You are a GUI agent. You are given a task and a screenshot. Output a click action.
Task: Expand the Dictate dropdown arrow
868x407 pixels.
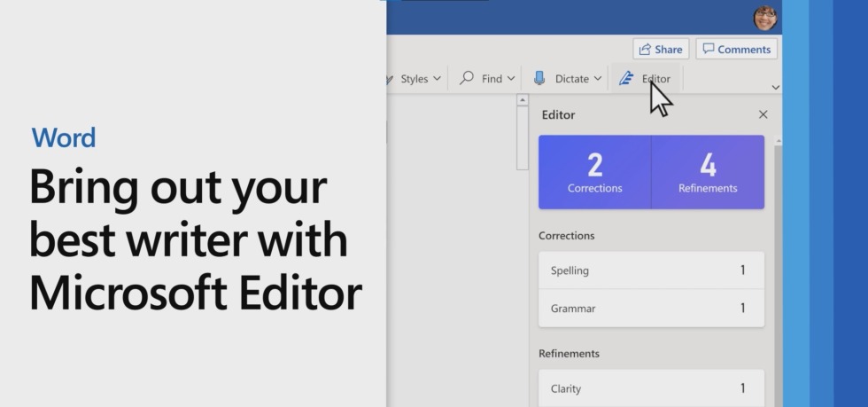pyautogui.click(x=597, y=79)
